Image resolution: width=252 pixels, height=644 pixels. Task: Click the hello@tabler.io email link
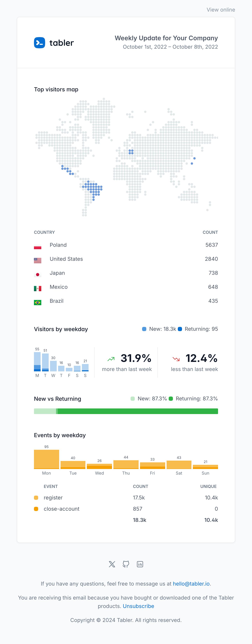pos(191,584)
